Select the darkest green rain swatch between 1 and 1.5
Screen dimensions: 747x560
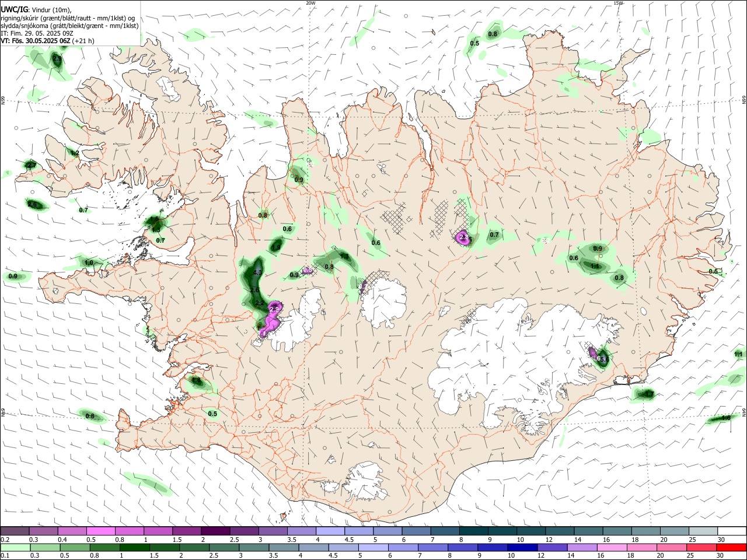click(x=134, y=547)
